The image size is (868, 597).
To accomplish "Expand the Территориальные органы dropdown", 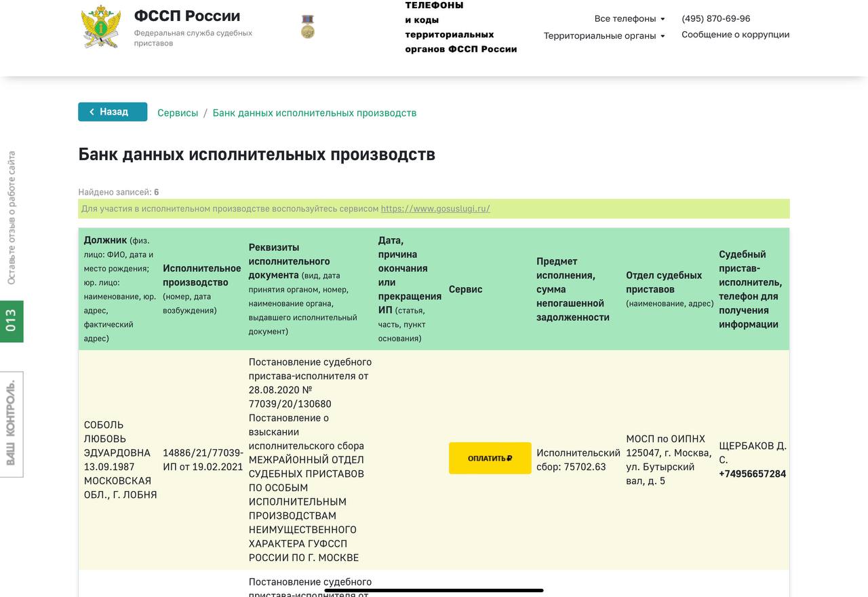I will pyautogui.click(x=604, y=35).
